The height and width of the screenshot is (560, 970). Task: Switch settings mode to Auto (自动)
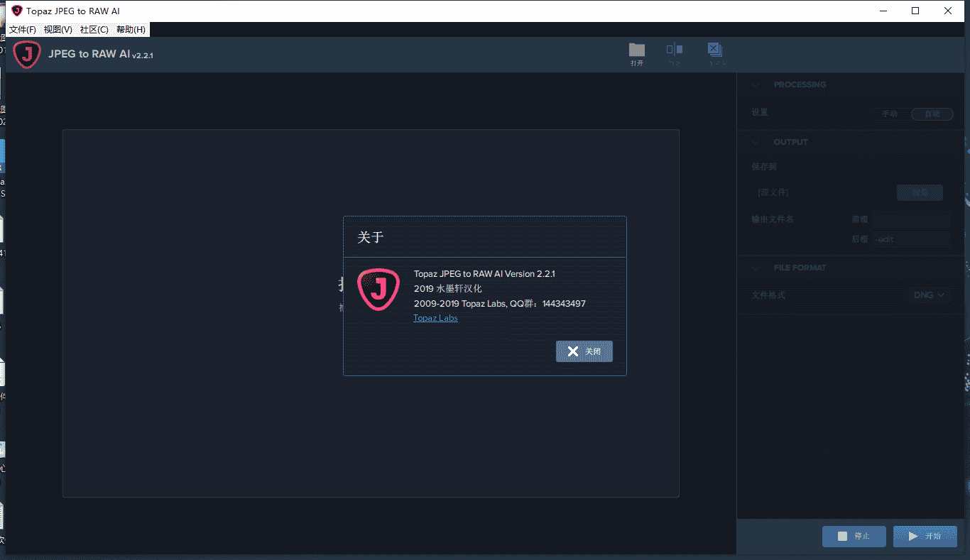point(932,114)
